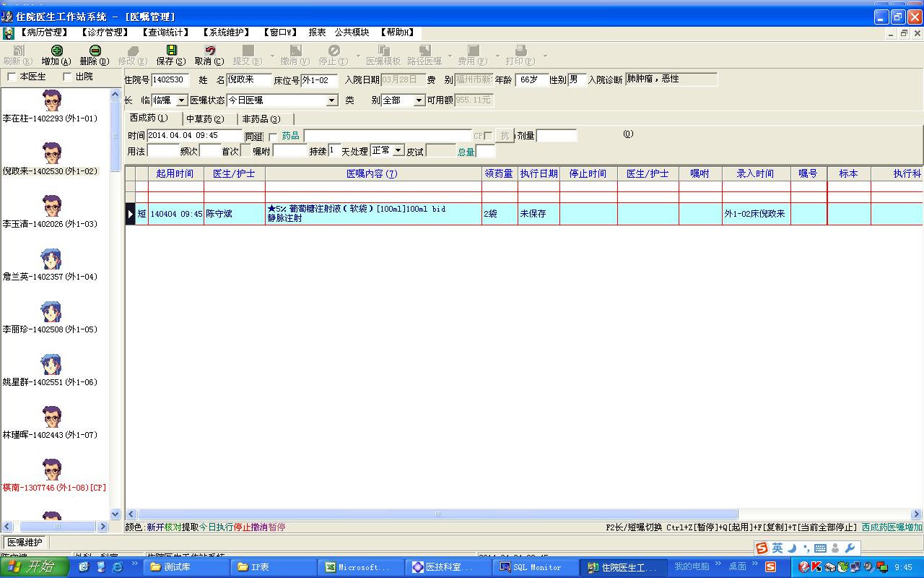Click the order grid horizontal scrollbar
924x578 pixels.
click(x=437, y=514)
